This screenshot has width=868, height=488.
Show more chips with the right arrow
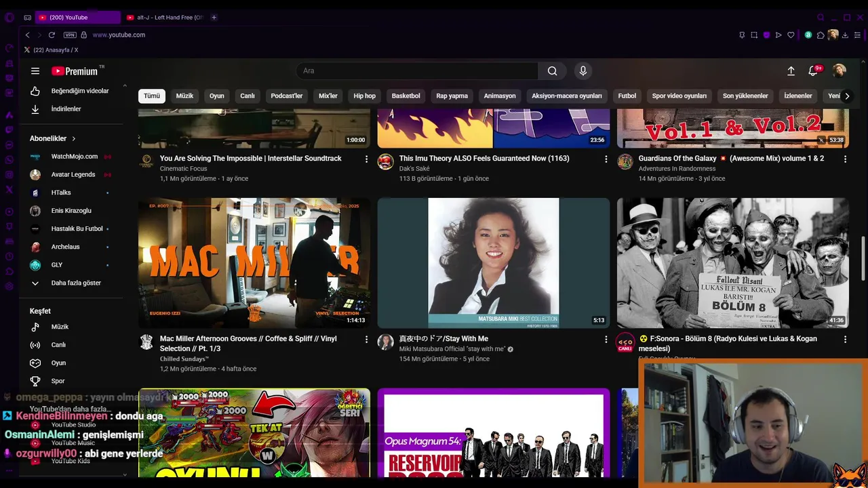pos(846,96)
